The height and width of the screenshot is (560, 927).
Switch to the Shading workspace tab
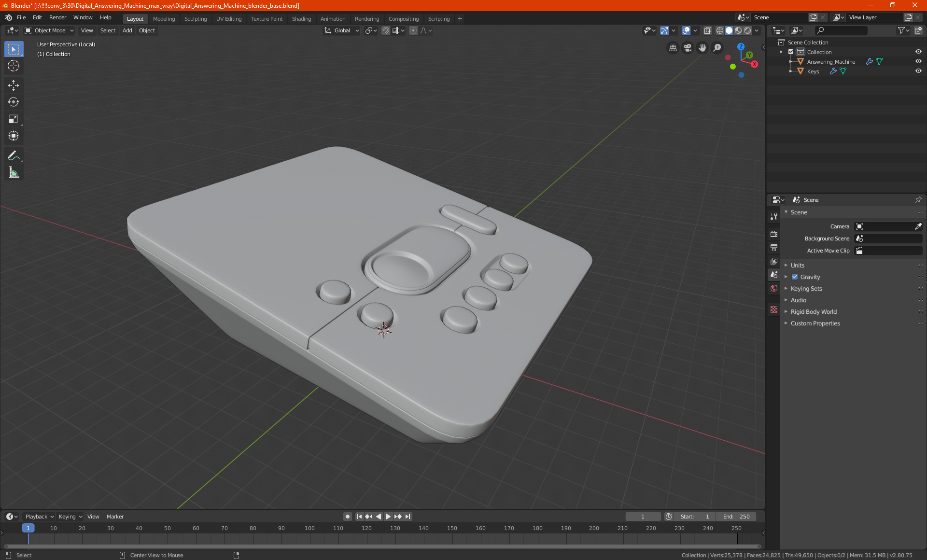[301, 19]
